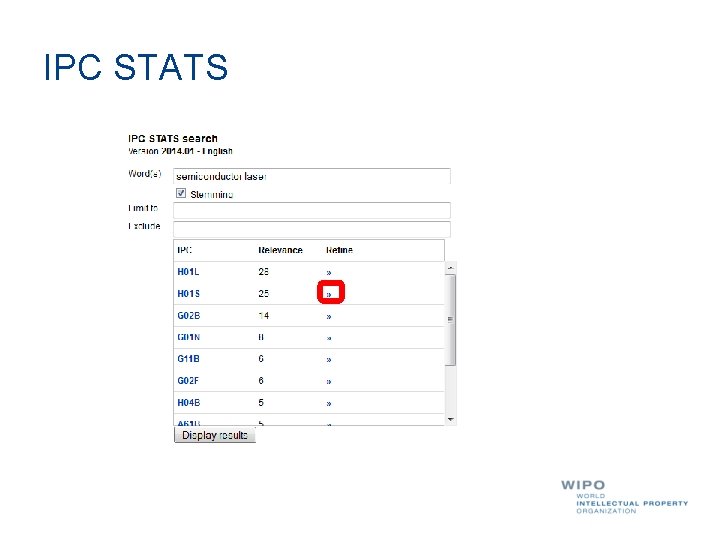Open the H01L IPC link
The image size is (720, 540).
pyautogui.click(x=188, y=272)
